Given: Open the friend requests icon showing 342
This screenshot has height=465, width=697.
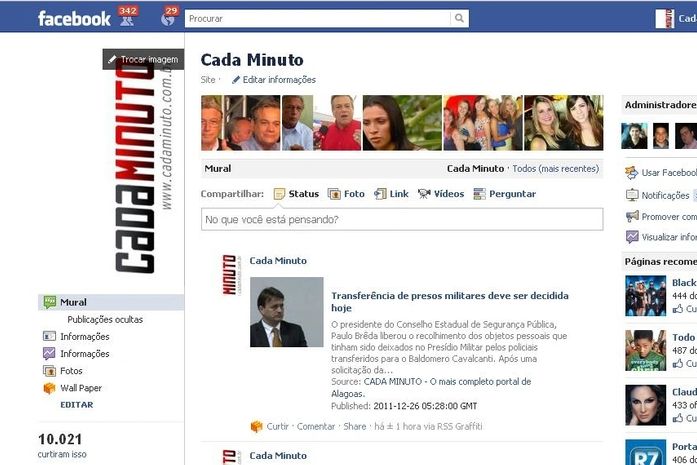Looking at the screenshot, I should tap(127, 18).
